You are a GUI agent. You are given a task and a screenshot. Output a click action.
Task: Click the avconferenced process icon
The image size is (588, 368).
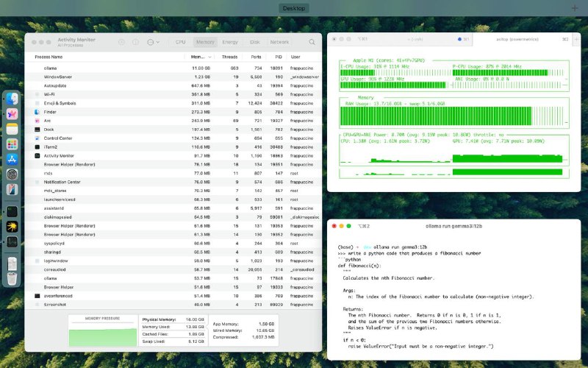coord(37,296)
